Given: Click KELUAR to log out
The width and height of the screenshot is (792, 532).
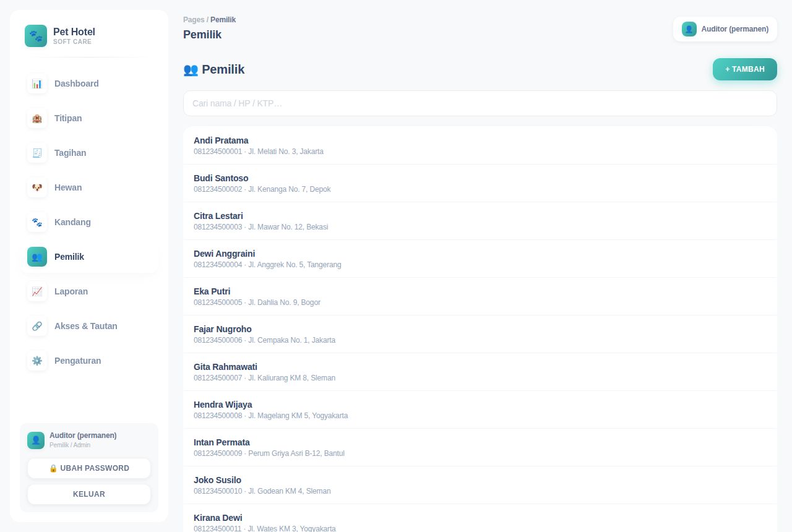Looking at the screenshot, I should [89, 494].
